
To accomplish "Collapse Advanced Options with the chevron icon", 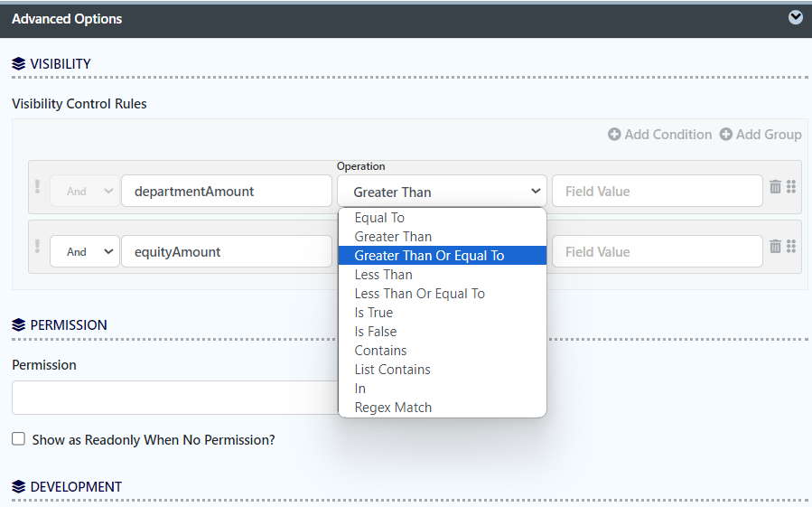I will click(x=796, y=17).
